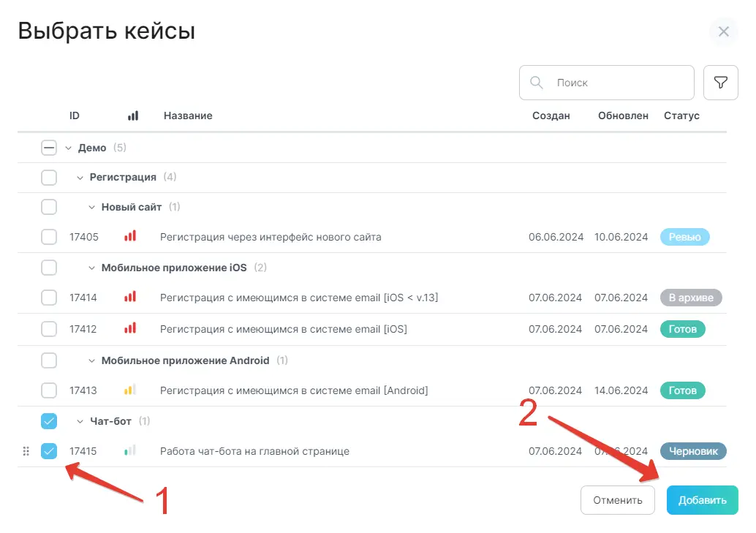Viewport: 756px width, 533px height.
Task: Click the partially-selected Демо checkbox
Action: tap(49, 147)
